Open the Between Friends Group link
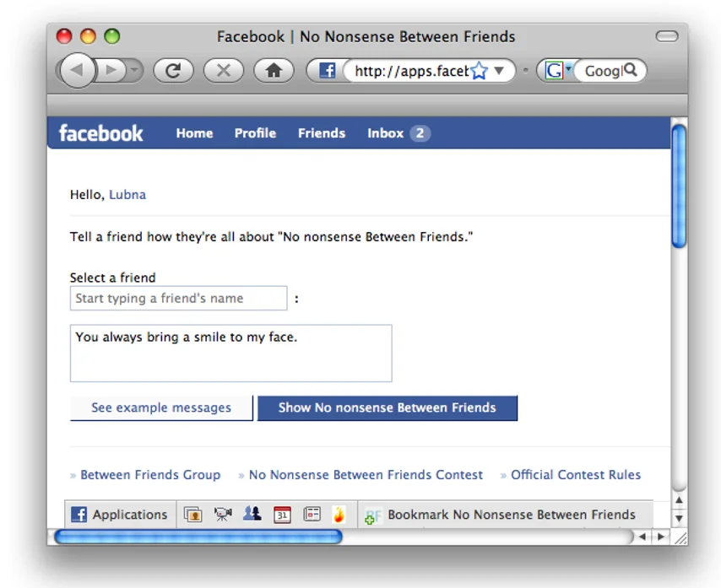The width and height of the screenshot is (721, 588). click(150, 475)
